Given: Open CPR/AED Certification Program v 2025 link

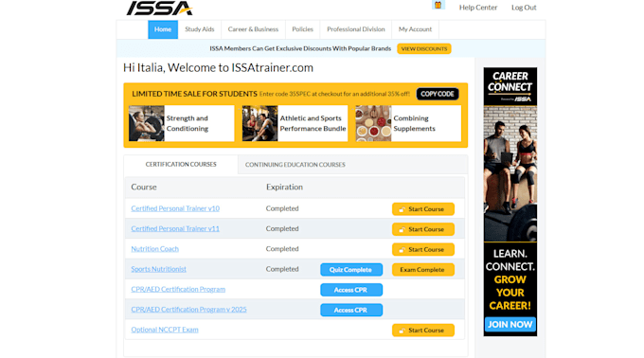Looking at the screenshot, I should coord(188,309).
